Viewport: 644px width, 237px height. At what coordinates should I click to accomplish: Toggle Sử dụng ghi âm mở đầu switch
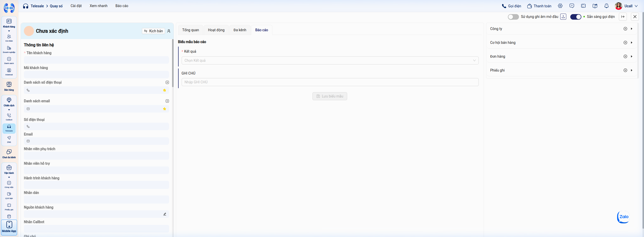(513, 17)
